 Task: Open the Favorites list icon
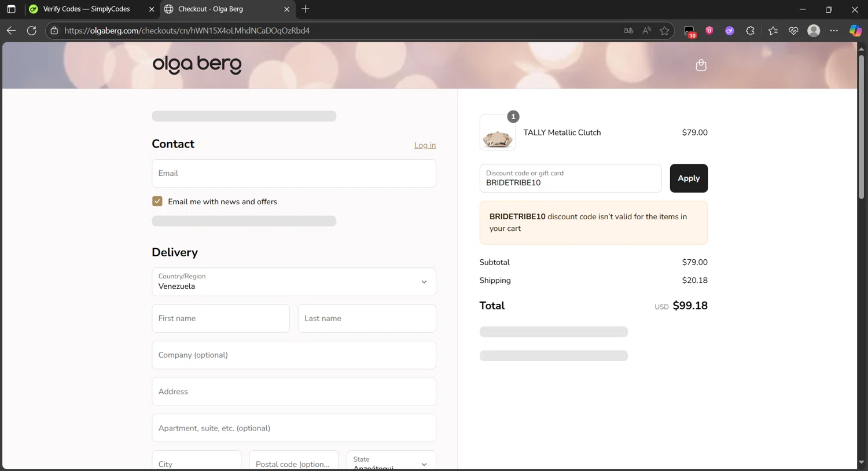tap(773, 31)
